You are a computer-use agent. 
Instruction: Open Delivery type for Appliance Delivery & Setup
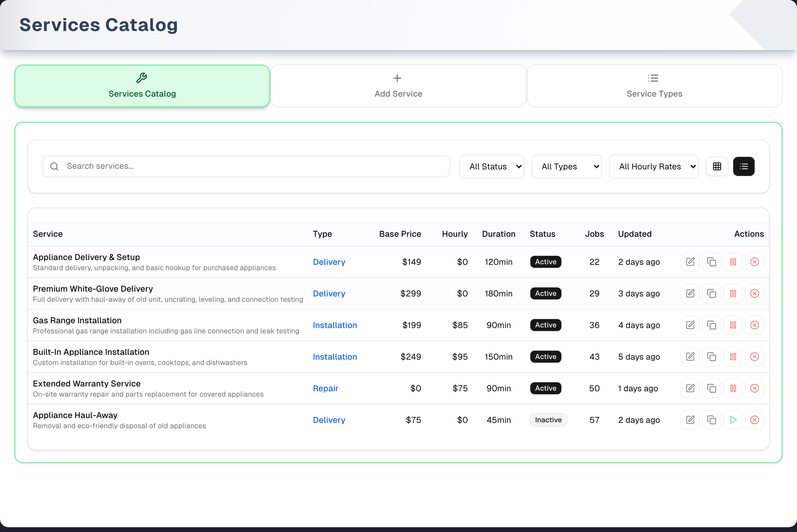[x=329, y=262]
